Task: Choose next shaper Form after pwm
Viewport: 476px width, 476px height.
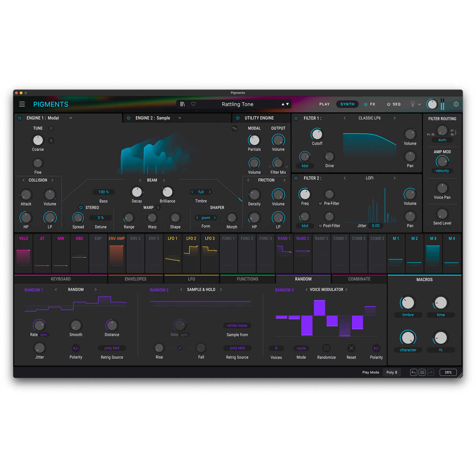Action: [x=214, y=218]
